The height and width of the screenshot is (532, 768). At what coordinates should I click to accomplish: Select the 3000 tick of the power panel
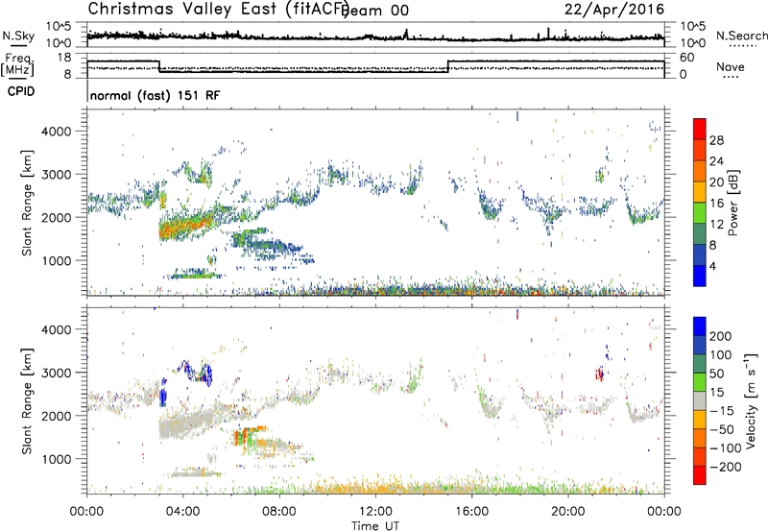tap(56, 175)
